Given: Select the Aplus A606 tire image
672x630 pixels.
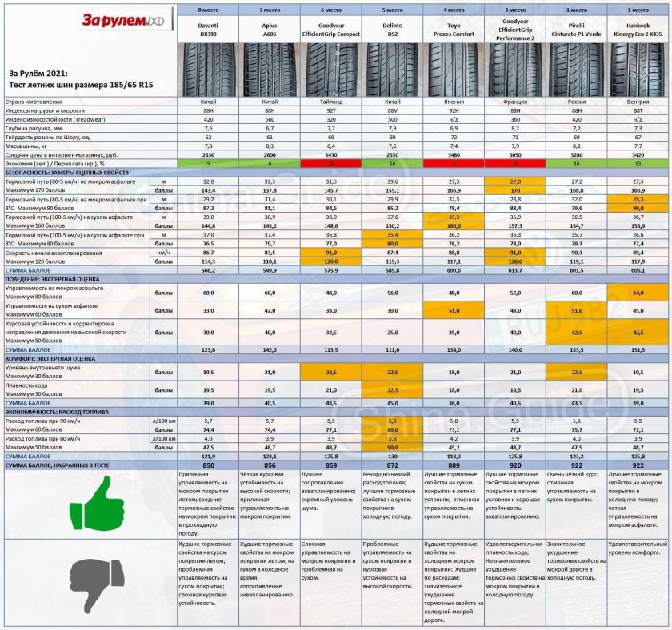Looking at the screenshot, I should point(268,71).
